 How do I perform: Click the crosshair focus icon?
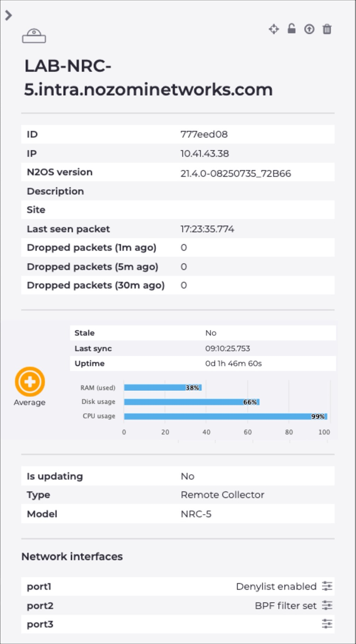tap(274, 29)
